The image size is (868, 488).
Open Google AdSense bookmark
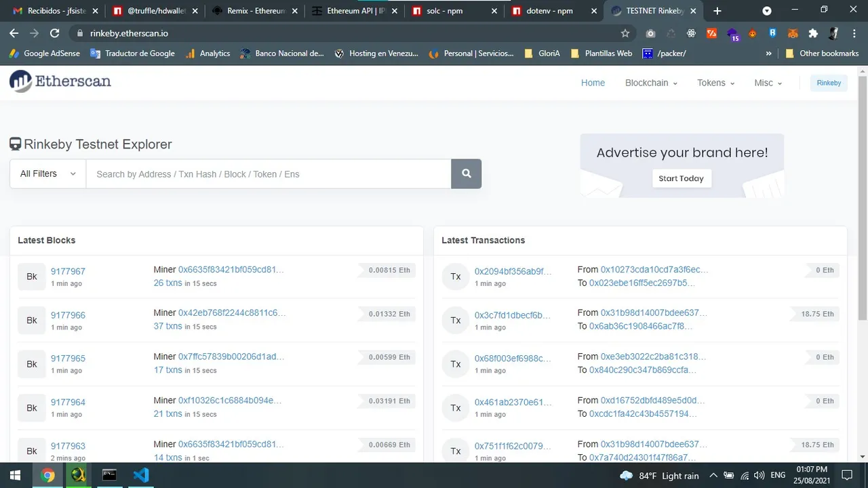pos(45,54)
